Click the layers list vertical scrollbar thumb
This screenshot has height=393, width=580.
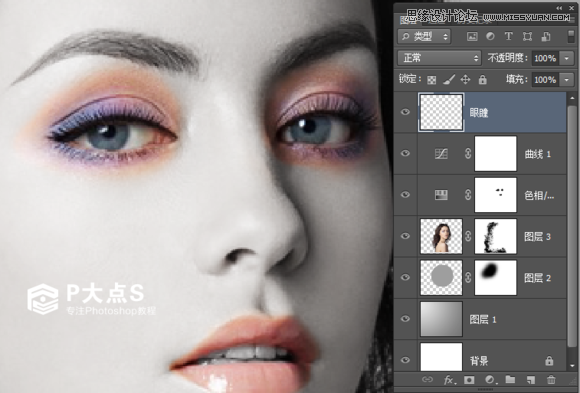[x=573, y=226]
